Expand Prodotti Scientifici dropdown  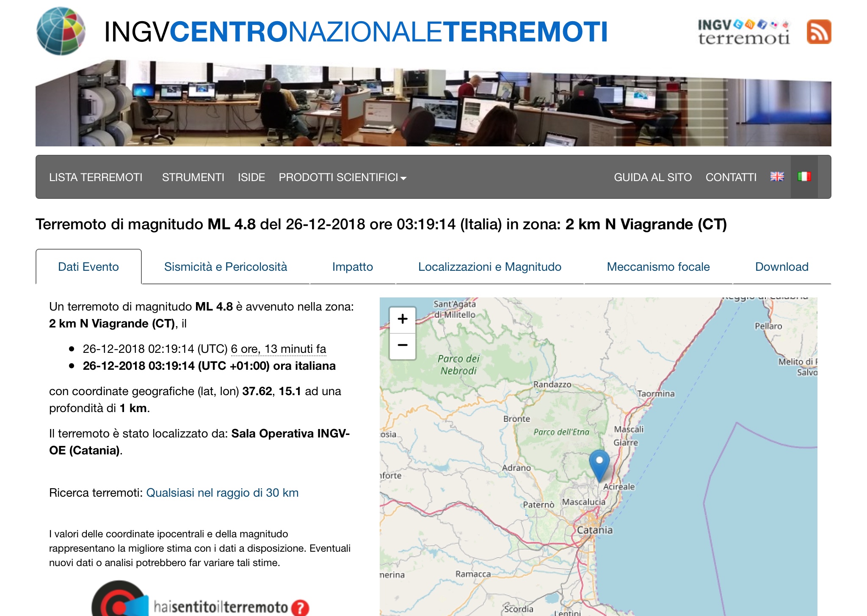click(342, 177)
